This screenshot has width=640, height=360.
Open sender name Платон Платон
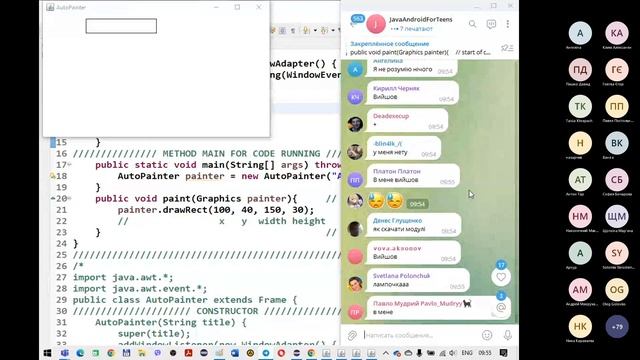pos(396,171)
